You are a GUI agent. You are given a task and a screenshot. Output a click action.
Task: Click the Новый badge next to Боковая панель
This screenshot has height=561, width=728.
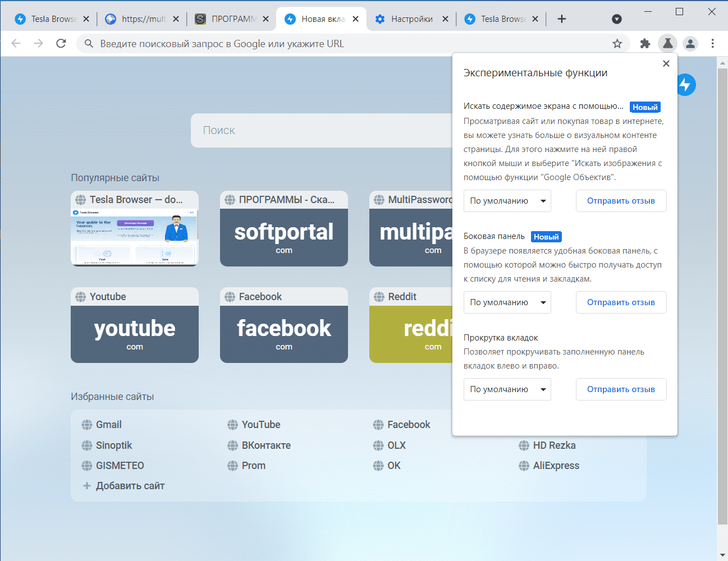546,237
